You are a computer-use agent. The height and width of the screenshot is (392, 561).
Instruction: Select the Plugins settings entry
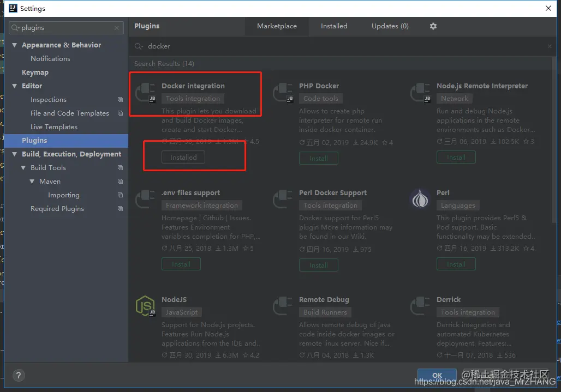point(66,141)
